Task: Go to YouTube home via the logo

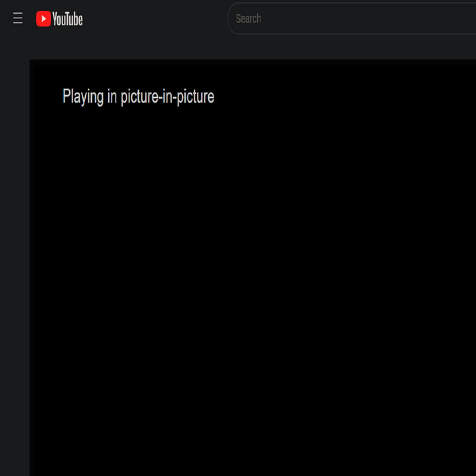Action: [59, 19]
